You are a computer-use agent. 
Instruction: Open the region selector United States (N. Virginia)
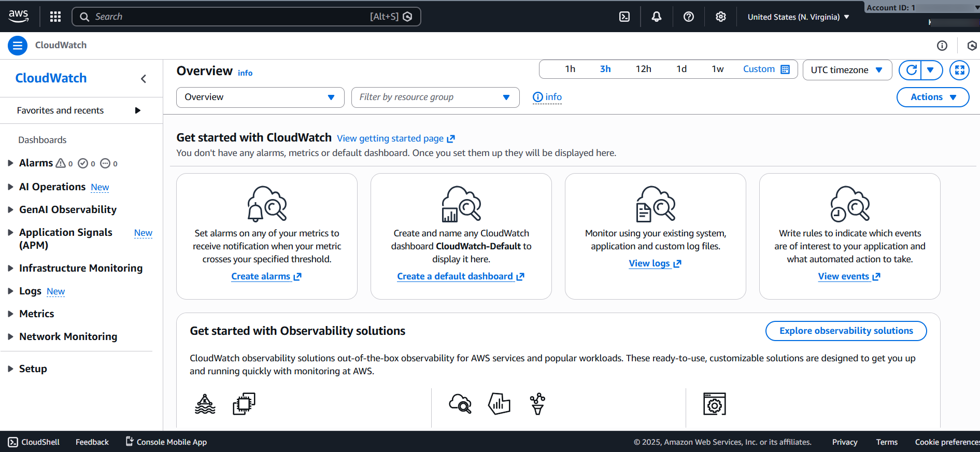pyautogui.click(x=798, y=17)
